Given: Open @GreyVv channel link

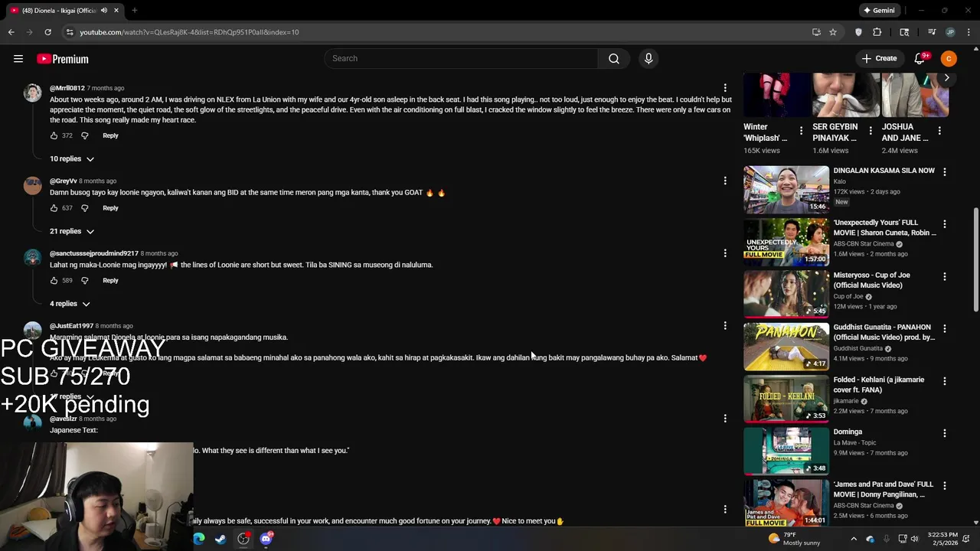Looking at the screenshot, I should click(x=64, y=181).
